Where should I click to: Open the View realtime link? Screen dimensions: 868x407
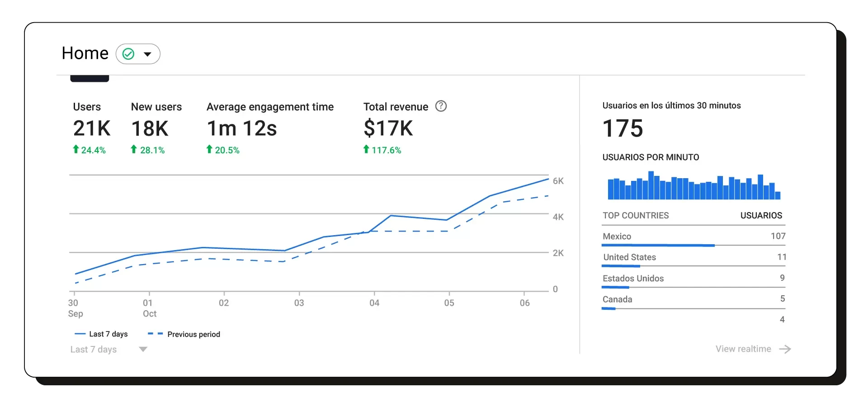[743, 349]
